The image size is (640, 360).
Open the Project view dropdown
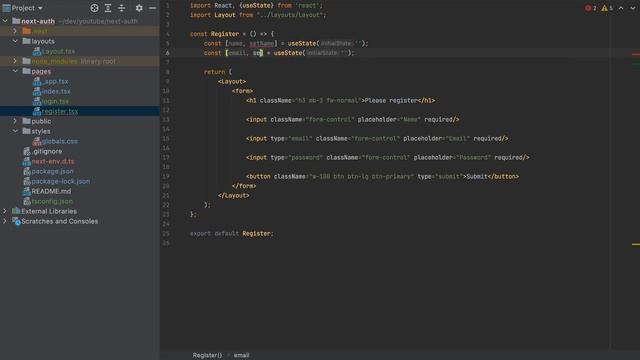(x=40, y=8)
